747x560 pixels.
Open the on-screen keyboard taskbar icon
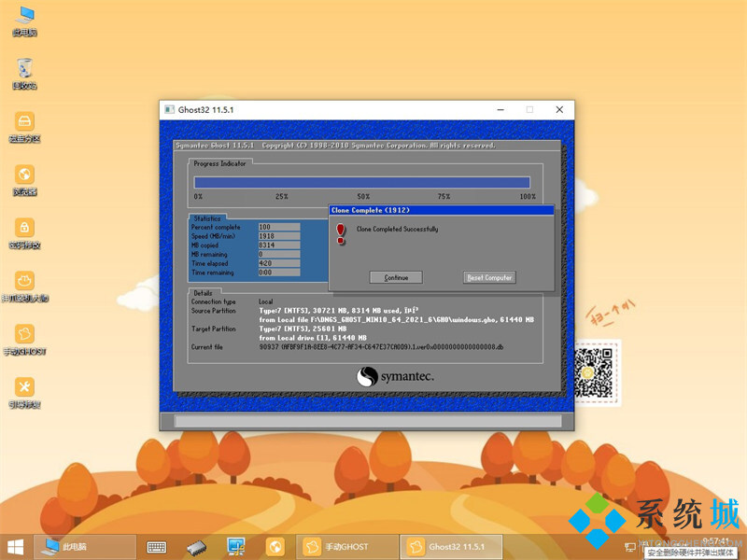[x=156, y=547]
